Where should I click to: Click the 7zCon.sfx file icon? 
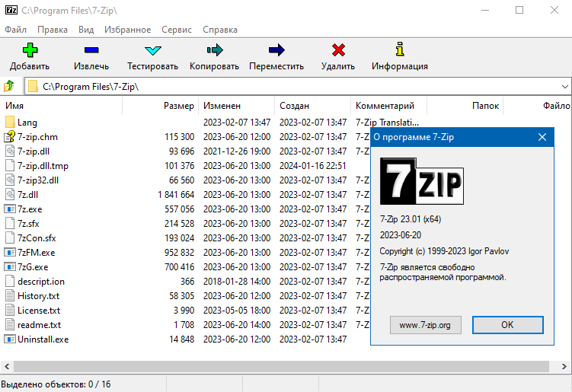pyautogui.click(x=10, y=237)
